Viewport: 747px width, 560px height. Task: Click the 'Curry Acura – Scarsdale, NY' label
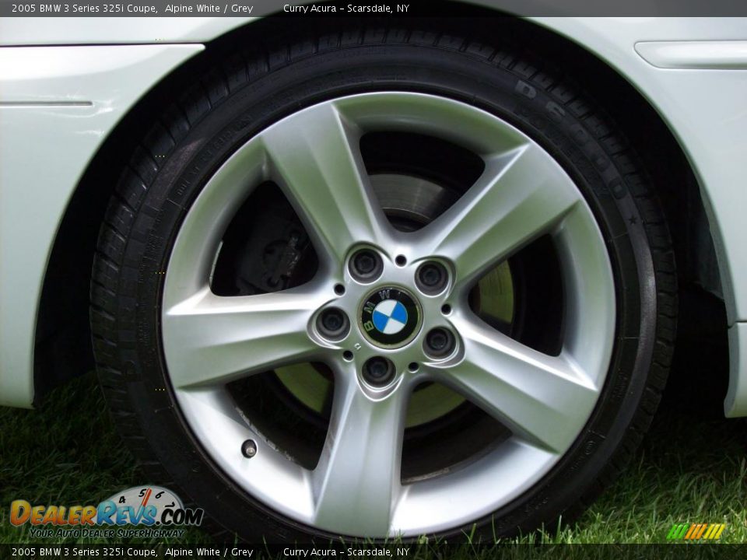click(348, 8)
